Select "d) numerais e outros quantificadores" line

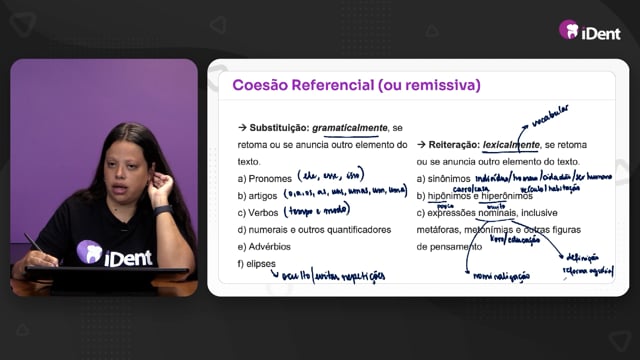(314, 230)
